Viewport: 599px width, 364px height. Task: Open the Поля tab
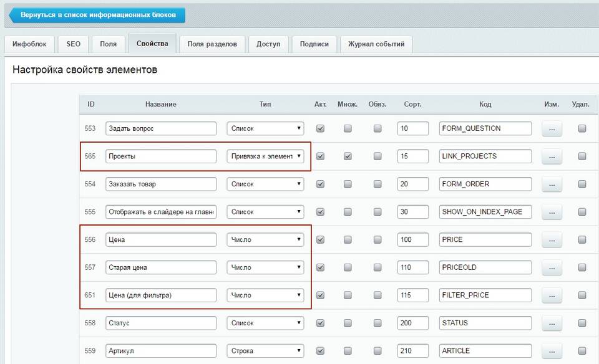(x=109, y=44)
